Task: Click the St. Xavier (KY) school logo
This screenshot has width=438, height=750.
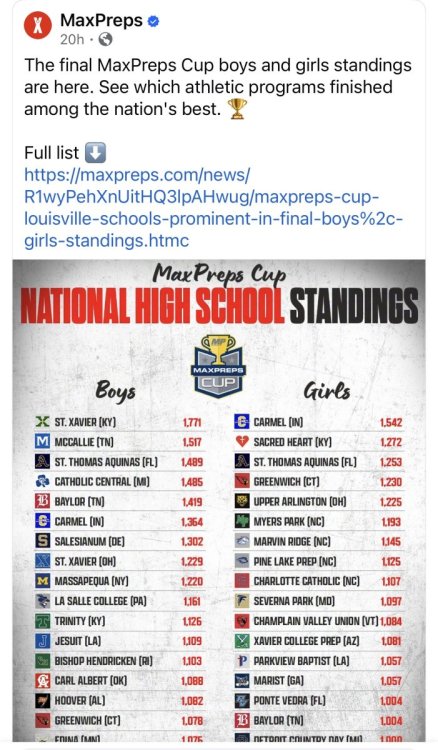Action: click(x=43, y=422)
